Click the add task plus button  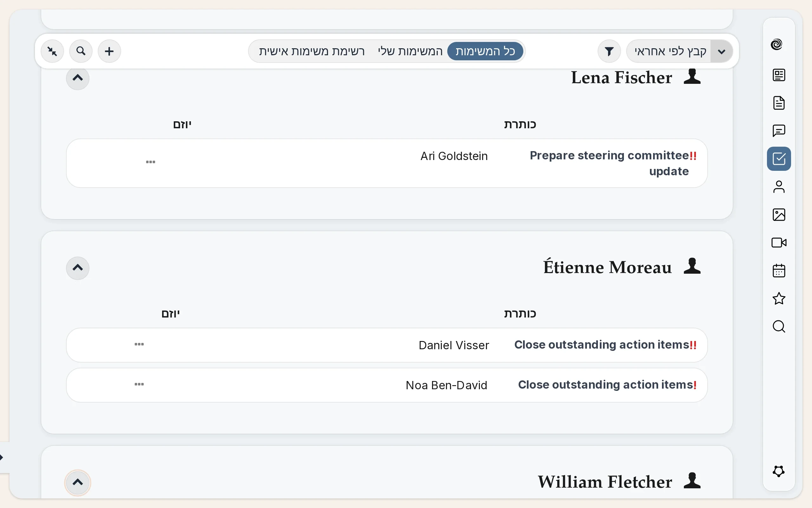point(109,51)
